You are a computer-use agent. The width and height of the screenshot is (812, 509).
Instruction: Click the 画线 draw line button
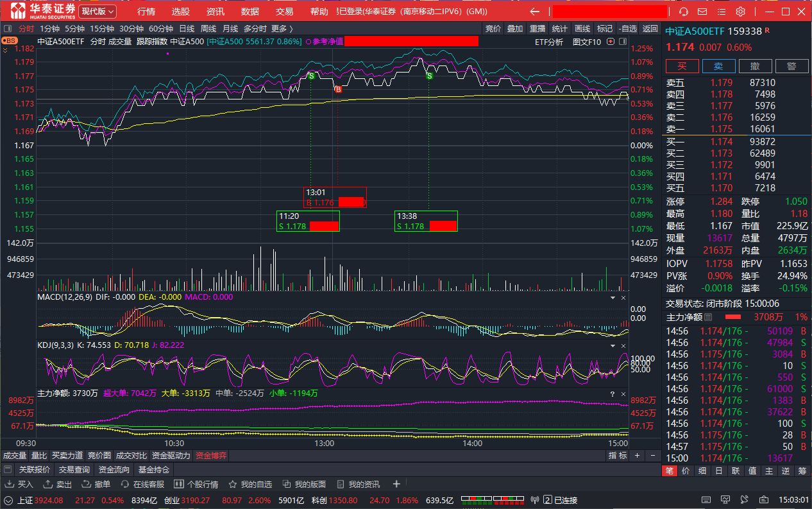(x=582, y=28)
